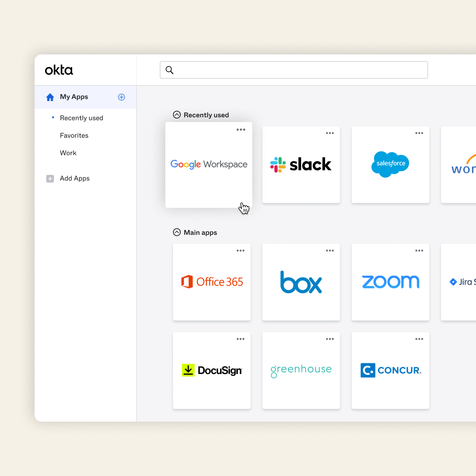Open the Greenhouse app tile
Image resolution: width=476 pixels, height=476 pixels.
click(301, 371)
